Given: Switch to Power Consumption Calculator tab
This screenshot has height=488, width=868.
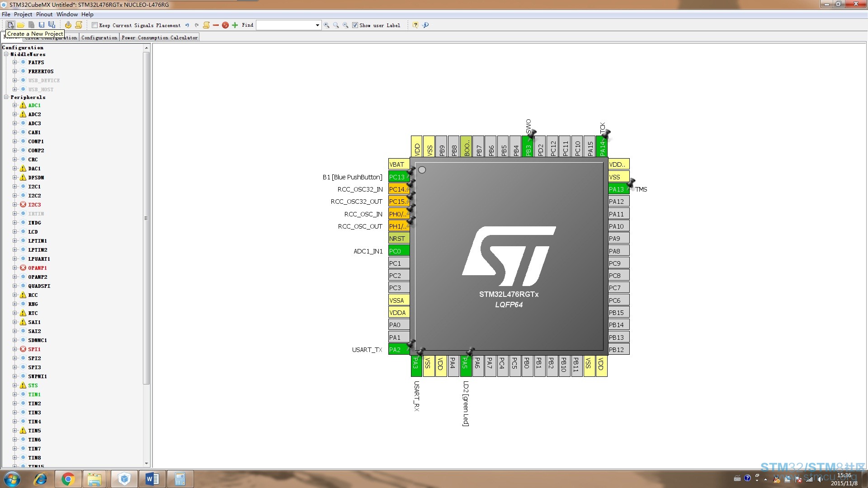Looking at the screenshot, I should [160, 38].
